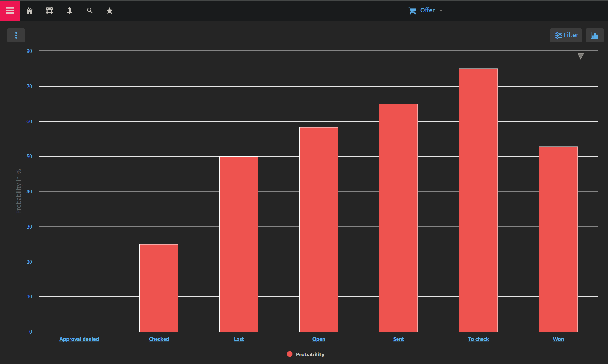Click the Lost axis label
The image size is (608, 364).
[x=239, y=339]
